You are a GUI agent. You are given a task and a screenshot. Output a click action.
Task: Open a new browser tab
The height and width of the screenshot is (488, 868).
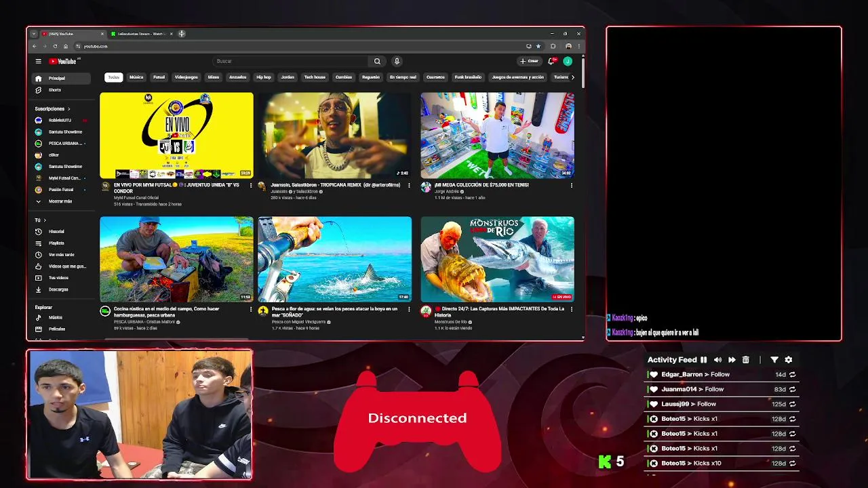click(x=182, y=34)
